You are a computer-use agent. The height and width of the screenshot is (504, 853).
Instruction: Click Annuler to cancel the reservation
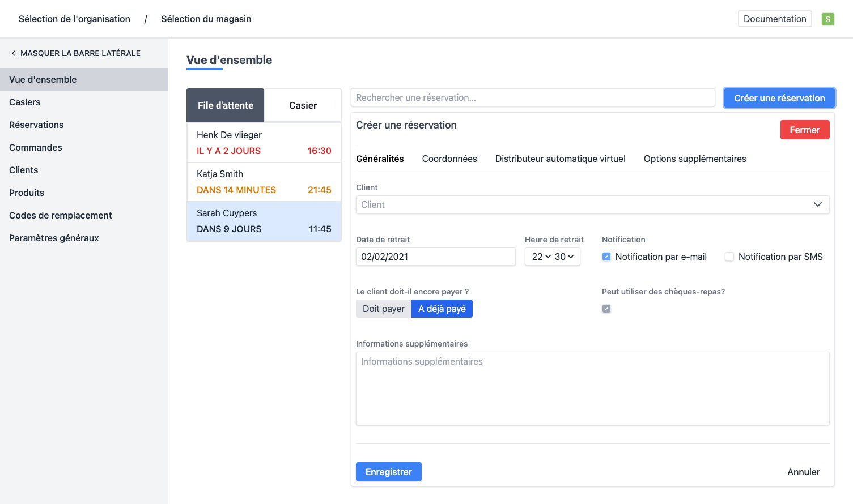[x=803, y=472]
